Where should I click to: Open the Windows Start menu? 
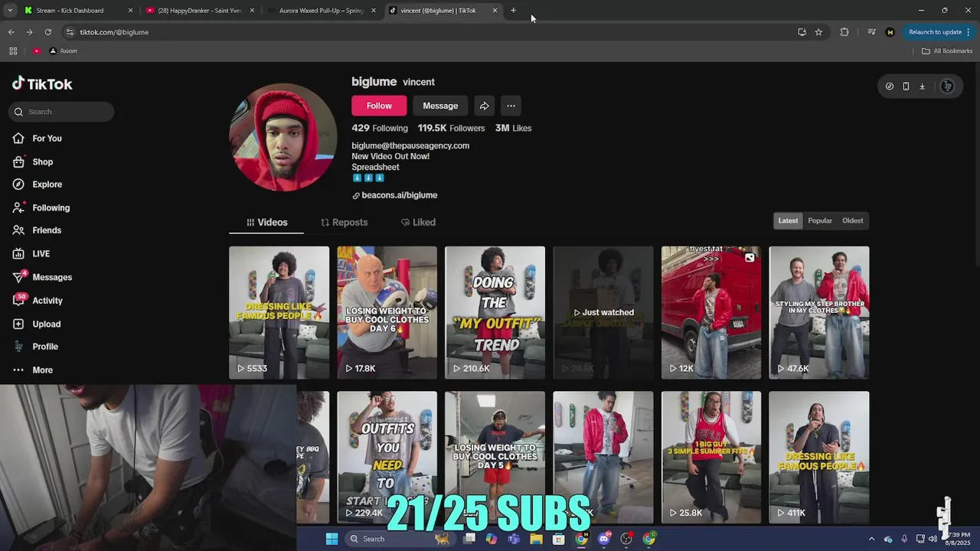pos(332,539)
